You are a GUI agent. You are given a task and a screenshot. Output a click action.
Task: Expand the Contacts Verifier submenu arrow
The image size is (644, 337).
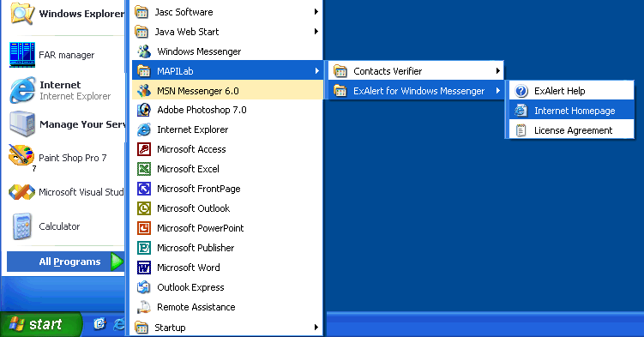click(497, 71)
